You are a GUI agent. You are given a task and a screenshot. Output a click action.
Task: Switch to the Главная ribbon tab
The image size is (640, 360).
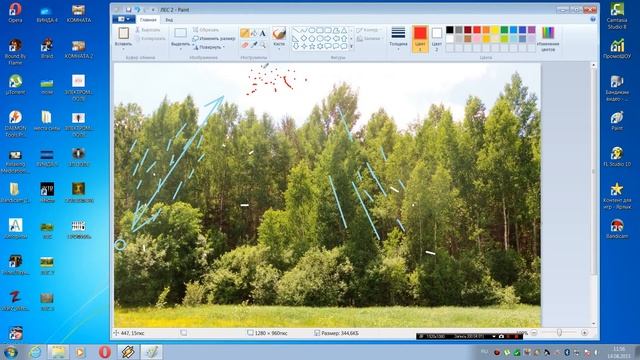click(x=148, y=20)
